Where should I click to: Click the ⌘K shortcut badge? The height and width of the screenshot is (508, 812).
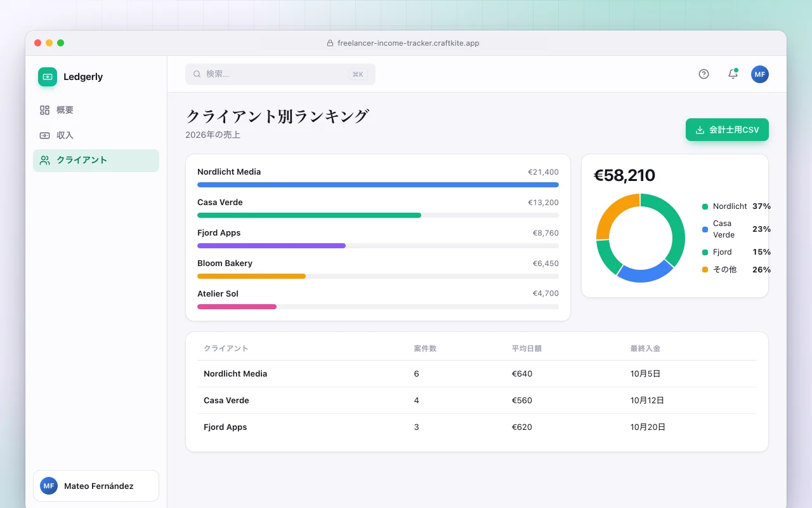tap(358, 74)
